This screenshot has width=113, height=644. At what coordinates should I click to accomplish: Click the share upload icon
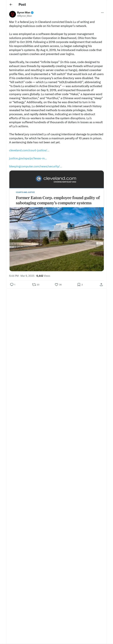pyautogui.click(x=101, y=285)
